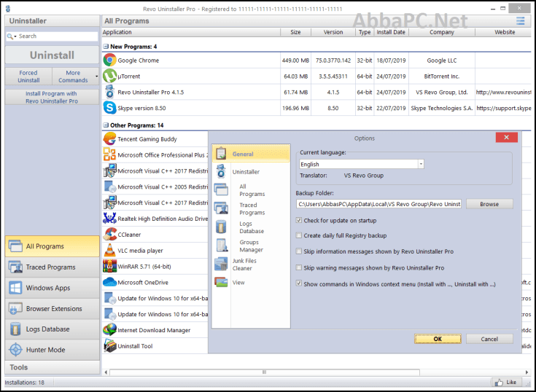The image size is (536, 392).
Task: Select the µTorrent program icon
Action: tap(109, 77)
